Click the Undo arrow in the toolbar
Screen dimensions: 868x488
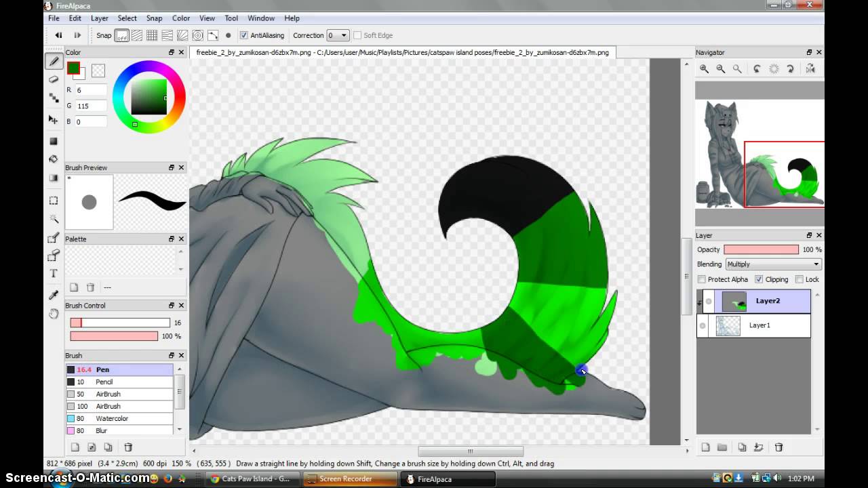click(x=58, y=35)
